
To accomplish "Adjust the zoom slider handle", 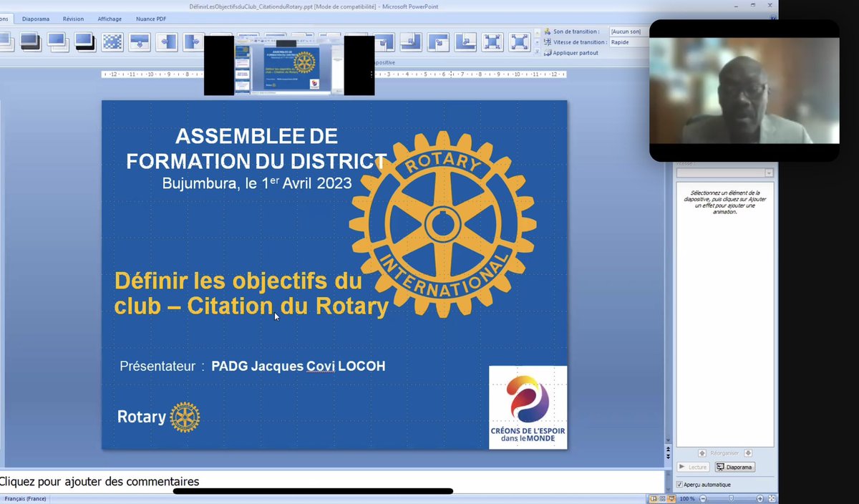I will (x=731, y=498).
